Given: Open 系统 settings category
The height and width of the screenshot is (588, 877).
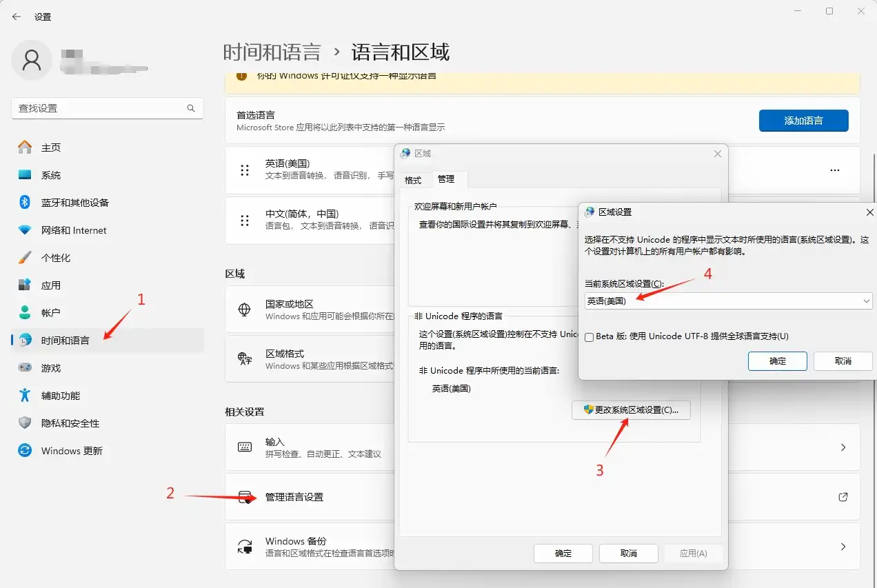Looking at the screenshot, I should [x=108, y=175].
